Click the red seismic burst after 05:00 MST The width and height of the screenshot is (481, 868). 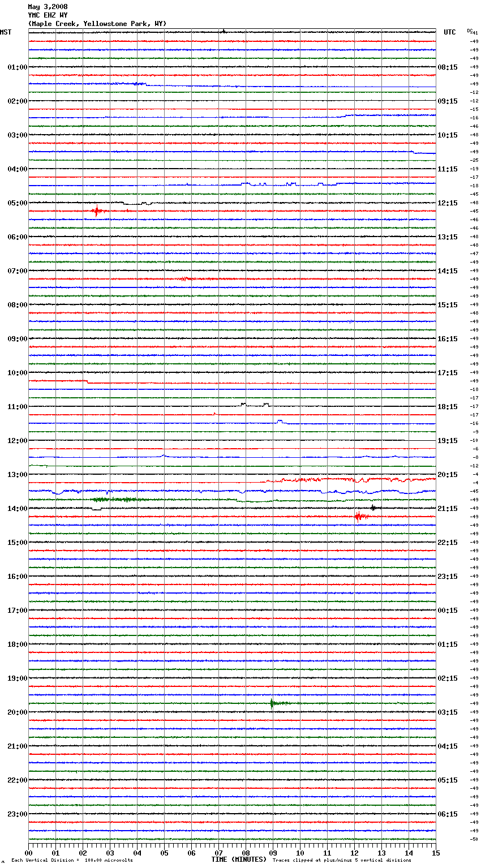click(x=97, y=211)
